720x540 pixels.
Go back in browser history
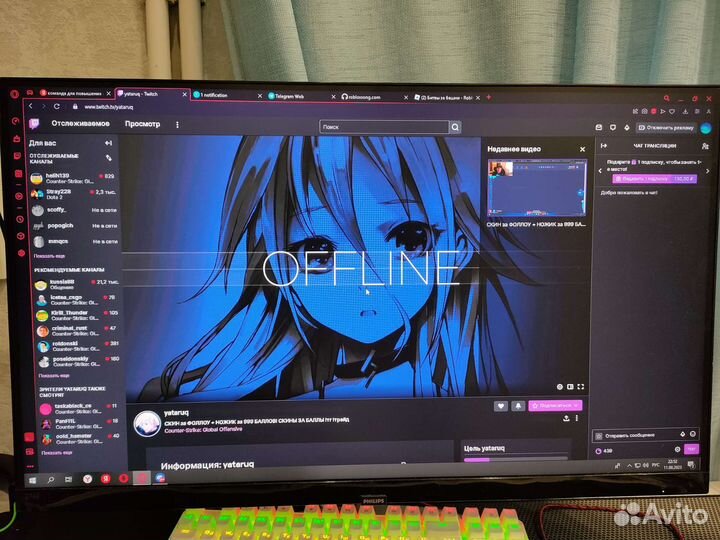(31, 106)
